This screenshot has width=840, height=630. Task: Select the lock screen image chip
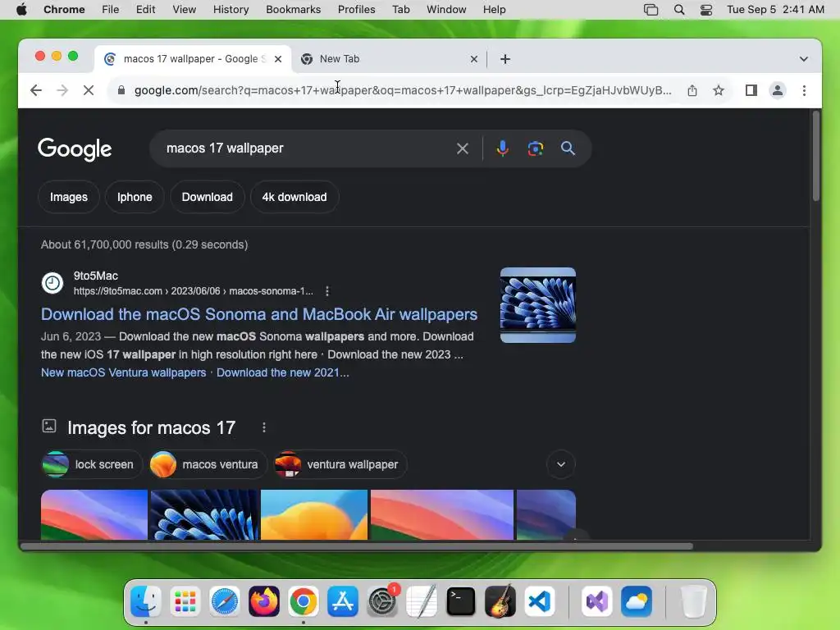(92, 464)
